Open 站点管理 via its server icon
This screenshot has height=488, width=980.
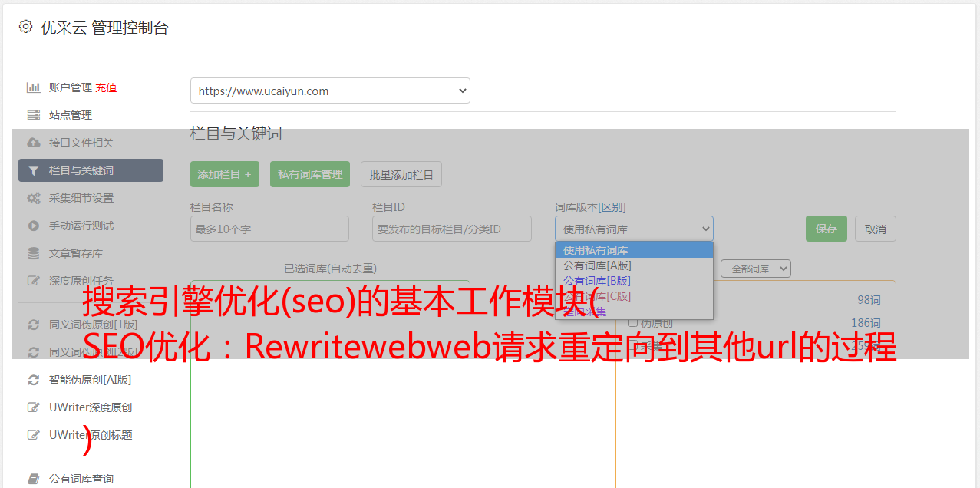[33, 115]
